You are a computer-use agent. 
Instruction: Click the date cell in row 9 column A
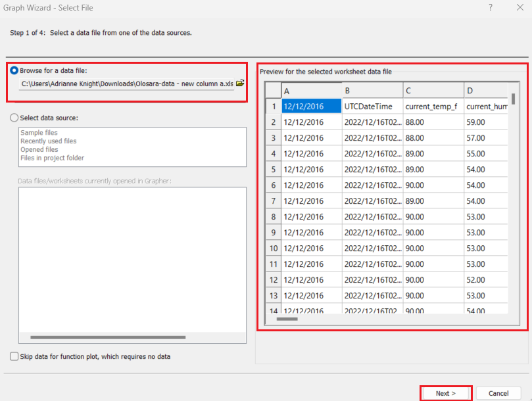tap(312, 233)
